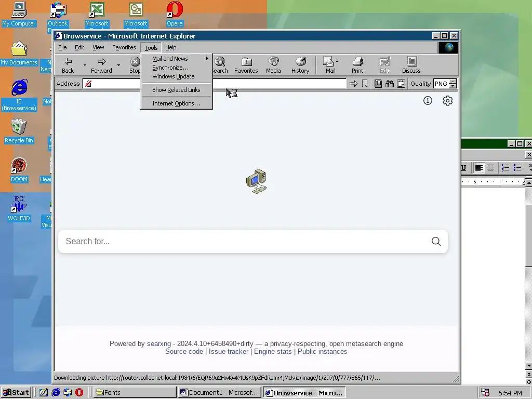Click the Go arrow beside address bar
The width and height of the screenshot is (532, 399).
coord(353,84)
